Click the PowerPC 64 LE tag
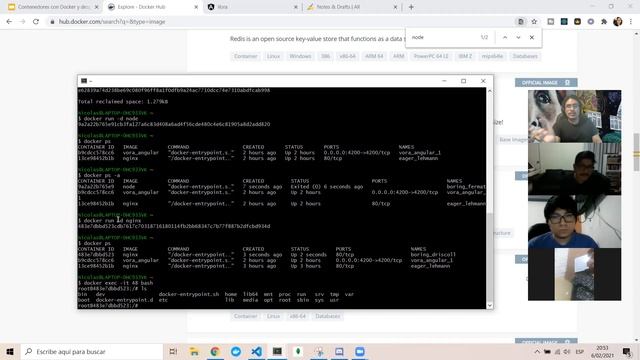The height and width of the screenshot is (360, 640). (431, 56)
